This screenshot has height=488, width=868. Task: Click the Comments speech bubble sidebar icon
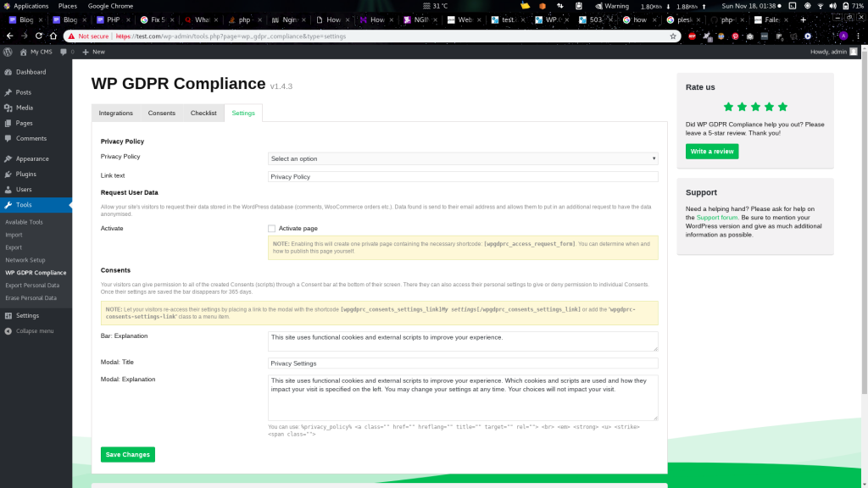click(8, 138)
